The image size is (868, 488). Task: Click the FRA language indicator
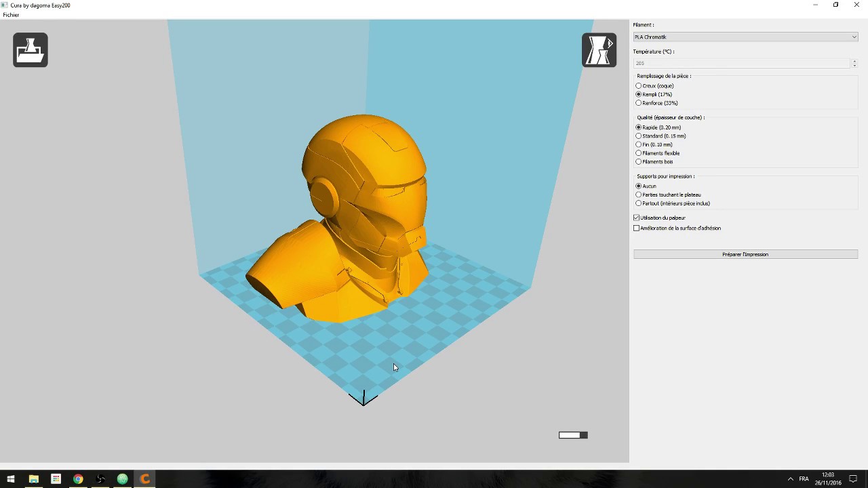pyautogui.click(x=804, y=479)
